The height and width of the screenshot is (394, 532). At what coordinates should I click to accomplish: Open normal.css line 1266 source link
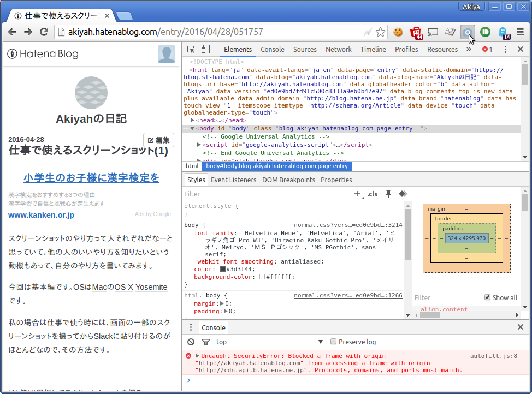(348, 295)
